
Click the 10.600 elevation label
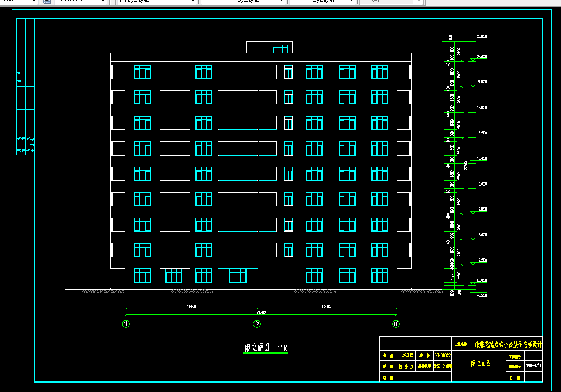pyautogui.click(x=481, y=184)
